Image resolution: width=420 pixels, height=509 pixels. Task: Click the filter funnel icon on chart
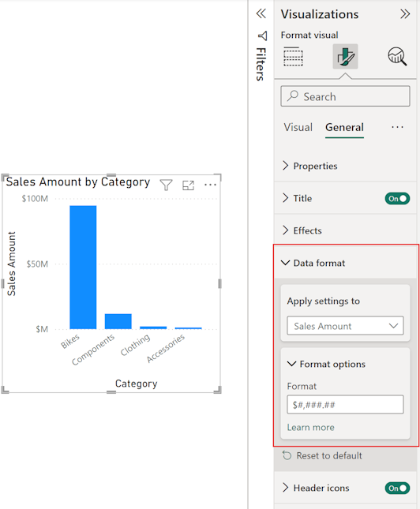pyautogui.click(x=166, y=185)
